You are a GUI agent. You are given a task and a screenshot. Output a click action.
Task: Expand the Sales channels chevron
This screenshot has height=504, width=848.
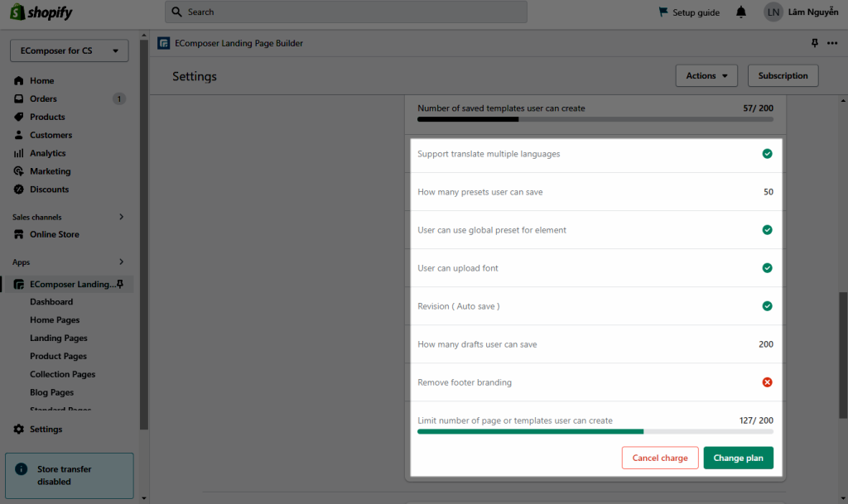coord(121,217)
